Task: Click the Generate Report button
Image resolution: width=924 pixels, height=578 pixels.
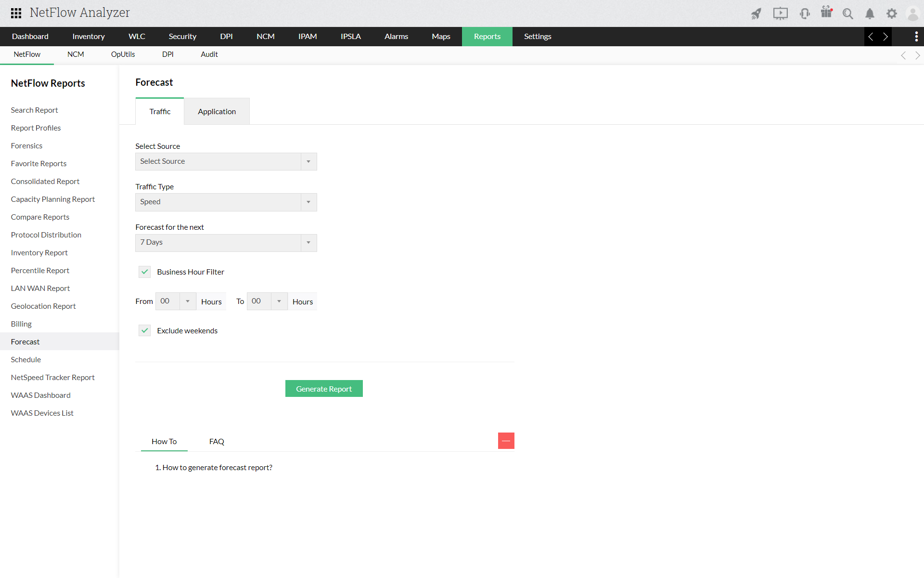Action: click(x=323, y=389)
